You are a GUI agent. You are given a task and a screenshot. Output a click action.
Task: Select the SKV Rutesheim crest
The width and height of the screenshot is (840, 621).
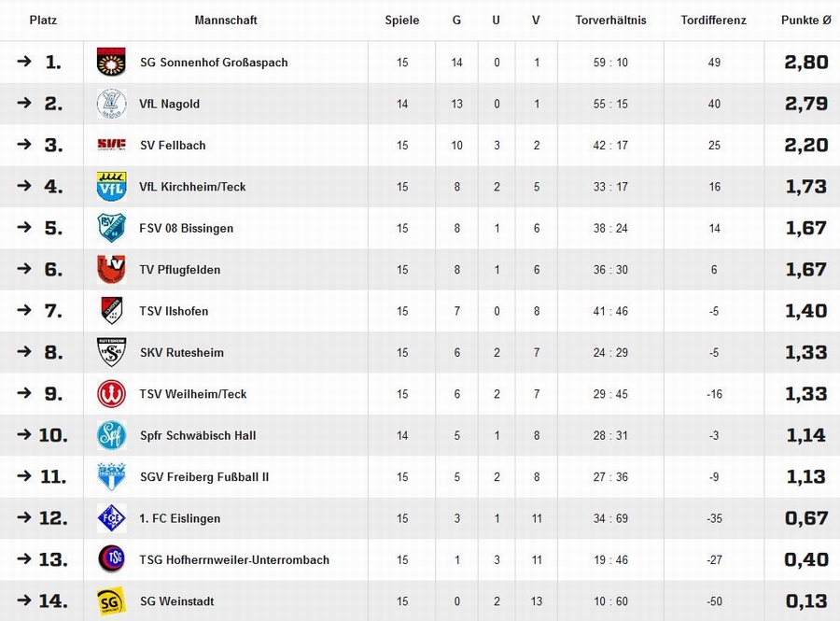point(111,352)
